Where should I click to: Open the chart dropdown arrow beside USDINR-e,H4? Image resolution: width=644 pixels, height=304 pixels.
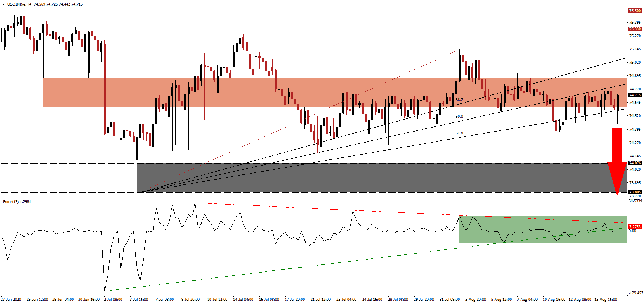click(4, 4)
